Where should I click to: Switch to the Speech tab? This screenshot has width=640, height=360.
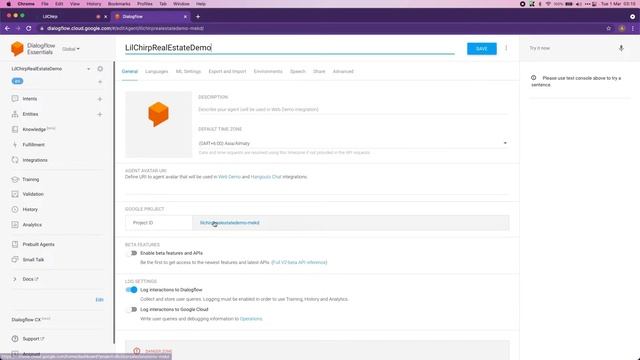[298, 71]
